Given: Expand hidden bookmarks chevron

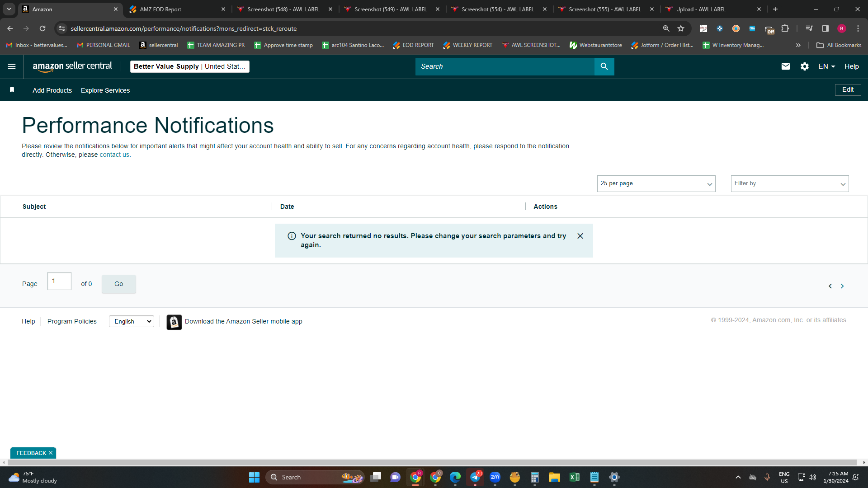Looking at the screenshot, I should pyautogui.click(x=798, y=45).
